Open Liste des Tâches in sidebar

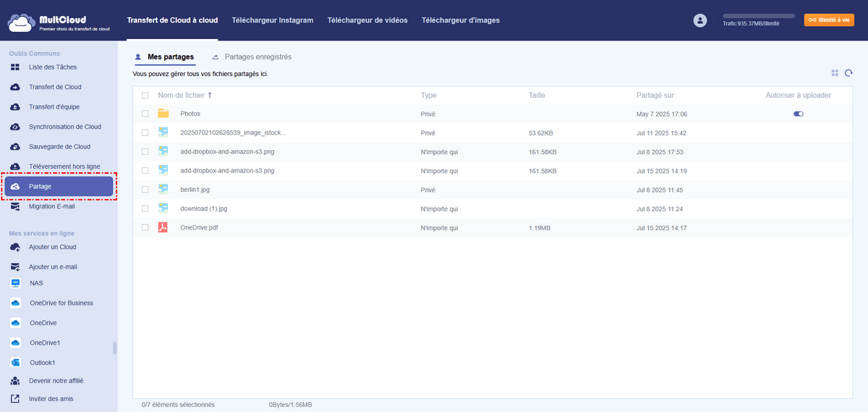pyautogui.click(x=52, y=67)
